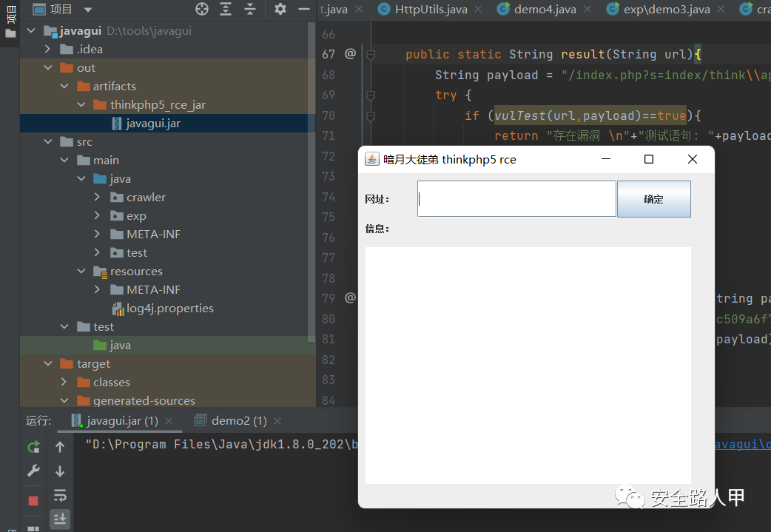The height and width of the screenshot is (532, 771).
Task: Maximize the thinkphp5 rce window
Action: tap(649, 159)
